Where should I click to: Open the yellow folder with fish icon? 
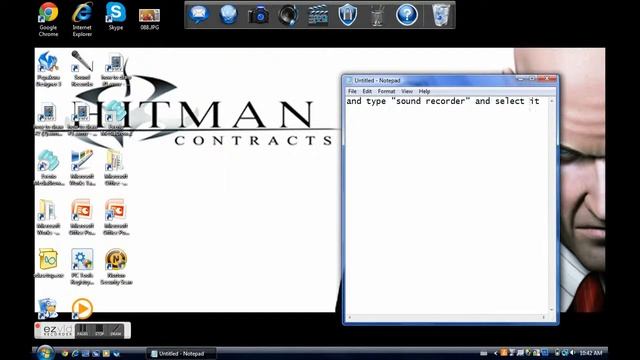point(48,263)
